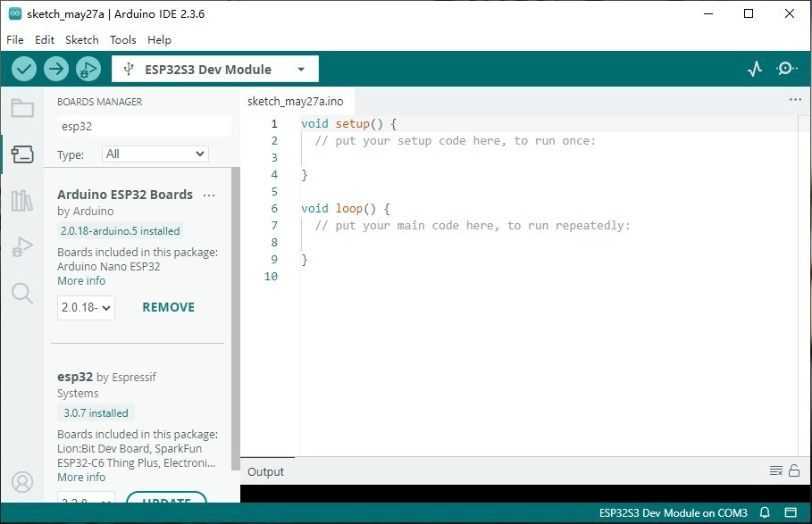
Task: Open the Tools menu
Action: click(122, 40)
